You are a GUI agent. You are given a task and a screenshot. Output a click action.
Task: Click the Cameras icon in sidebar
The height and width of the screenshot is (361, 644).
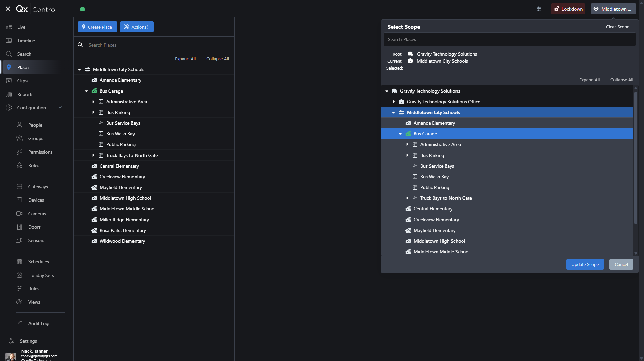coord(19,214)
